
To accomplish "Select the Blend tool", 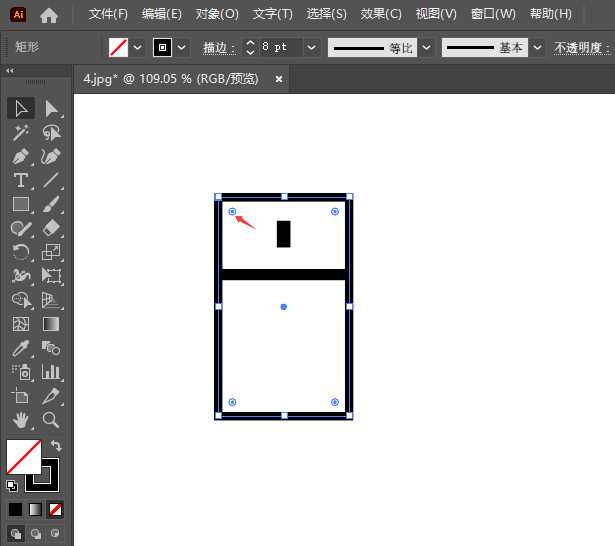I will coord(51,348).
